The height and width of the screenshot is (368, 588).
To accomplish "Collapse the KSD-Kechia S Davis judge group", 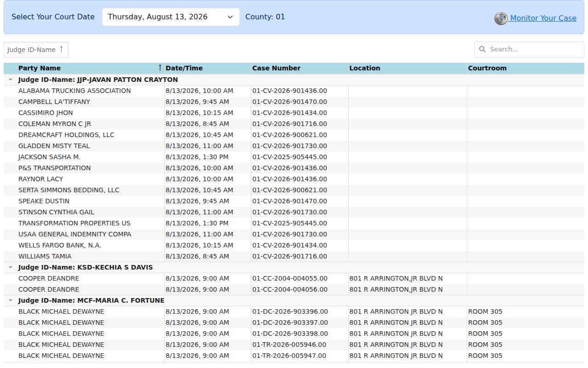I will tap(11, 267).
